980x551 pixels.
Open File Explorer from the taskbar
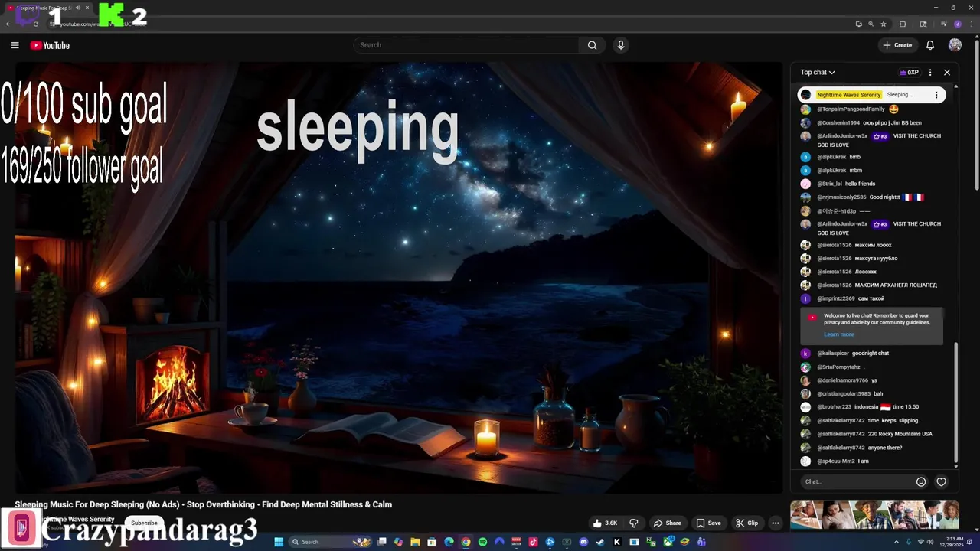coord(415,542)
